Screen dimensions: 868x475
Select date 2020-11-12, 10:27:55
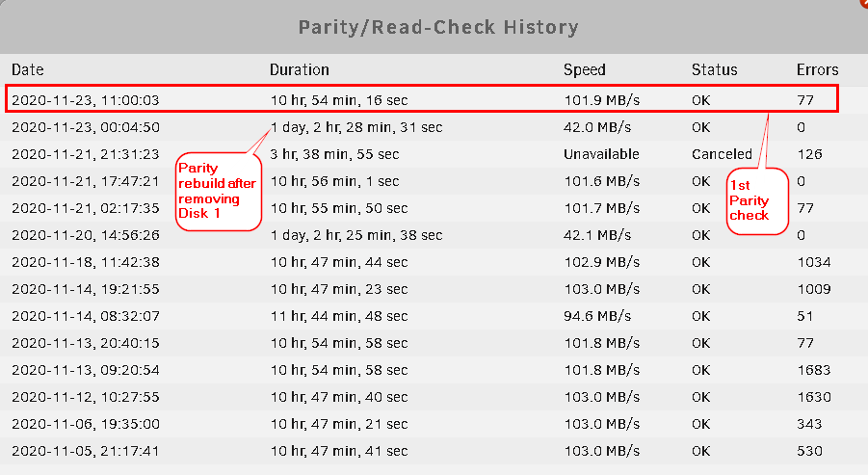coord(85,398)
